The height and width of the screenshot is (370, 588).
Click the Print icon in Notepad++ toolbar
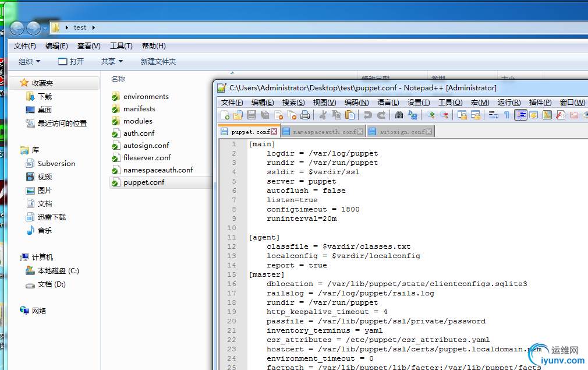305,115
